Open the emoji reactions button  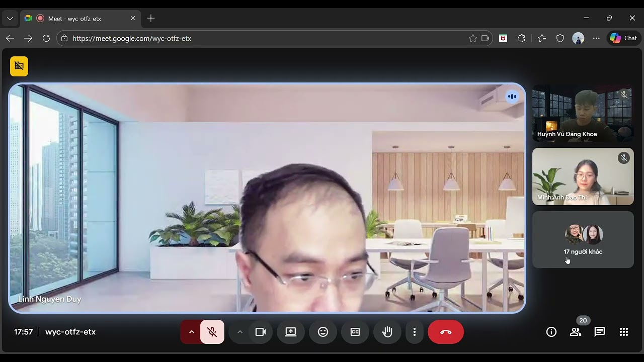coord(323,332)
